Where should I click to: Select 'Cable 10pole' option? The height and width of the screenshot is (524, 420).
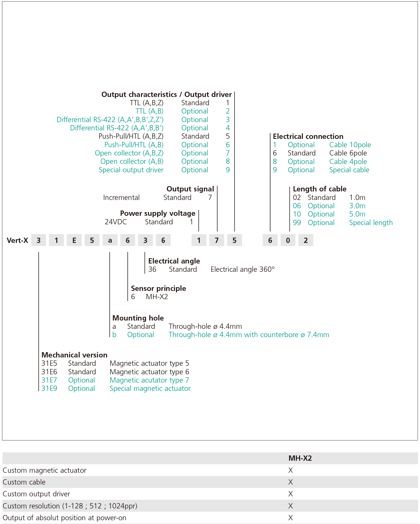tap(350, 145)
